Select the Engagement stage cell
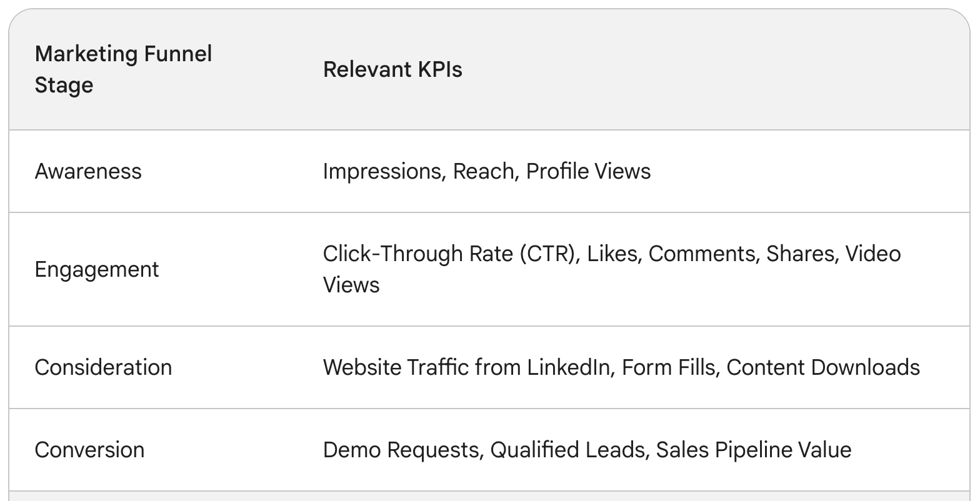Screen dimensions: 980x501 [97, 269]
